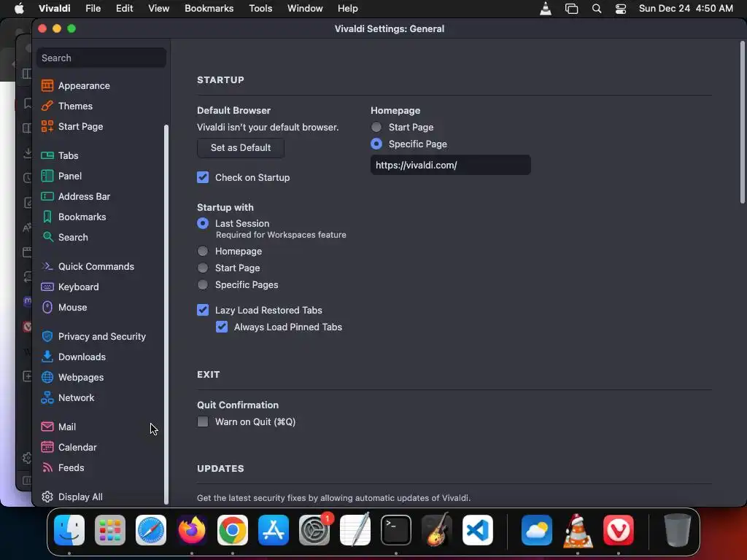Screen dimensions: 747x560
Task: Open the Apple menu
Action: pos(19,9)
